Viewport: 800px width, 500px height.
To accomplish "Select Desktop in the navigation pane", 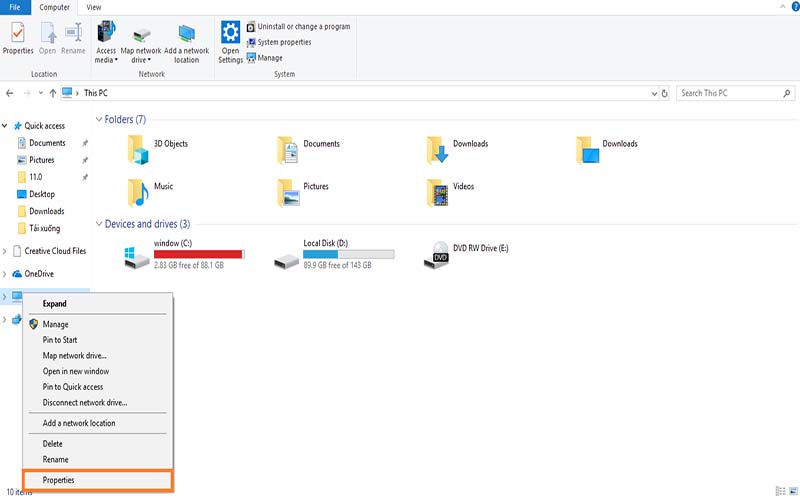I will click(x=41, y=194).
